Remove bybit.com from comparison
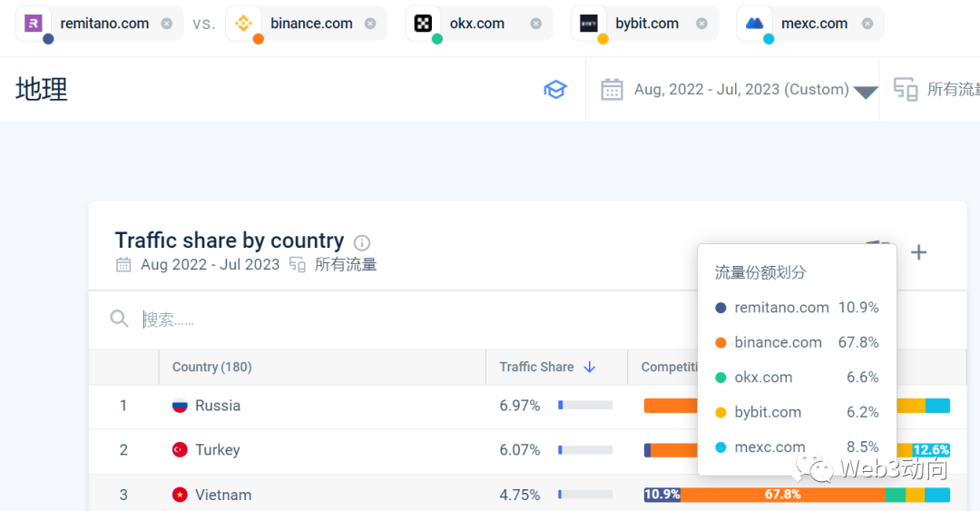Image resolution: width=980 pixels, height=511 pixels. tap(701, 24)
